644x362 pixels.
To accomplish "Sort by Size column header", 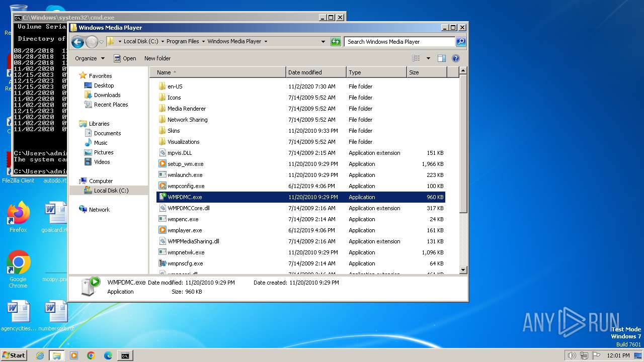I will pyautogui.click(x=427, y=72).
